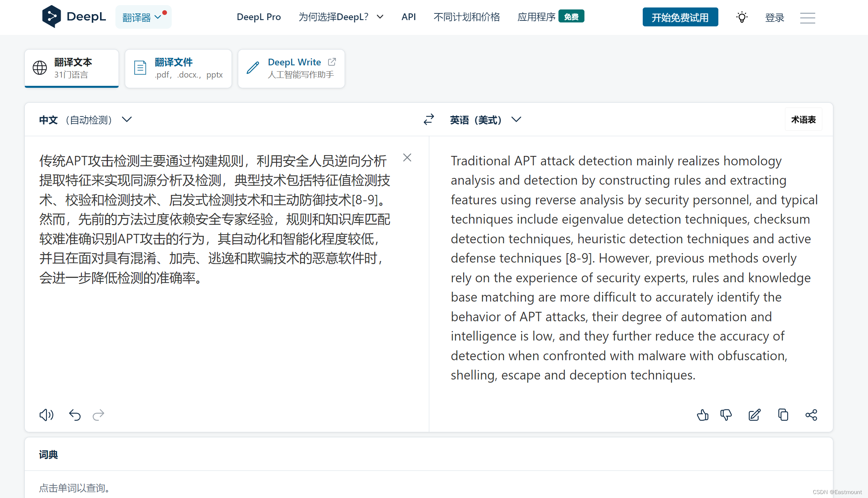Toggle dark mode with lightbulb icon

click(x=742, y=17)
